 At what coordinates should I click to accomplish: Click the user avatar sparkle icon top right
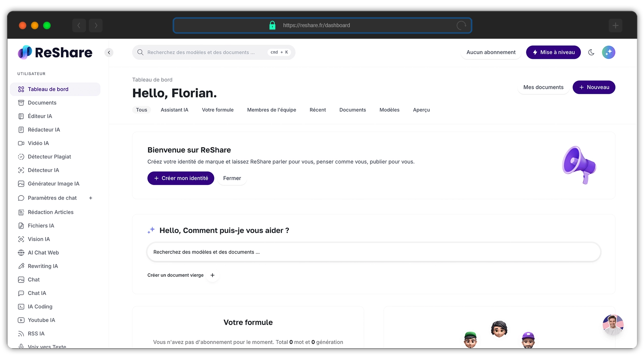pos(608,52)
